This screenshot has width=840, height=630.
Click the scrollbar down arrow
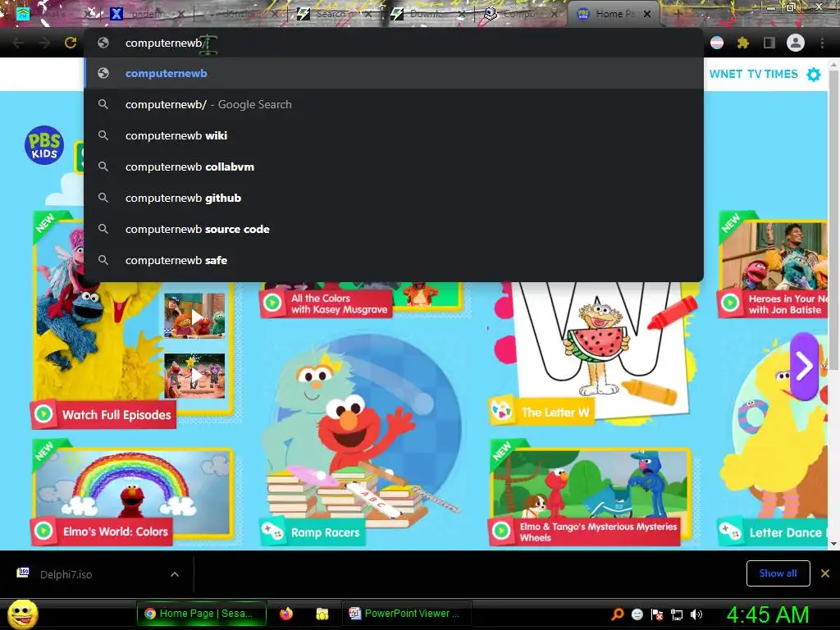click(x=833, y=543)
